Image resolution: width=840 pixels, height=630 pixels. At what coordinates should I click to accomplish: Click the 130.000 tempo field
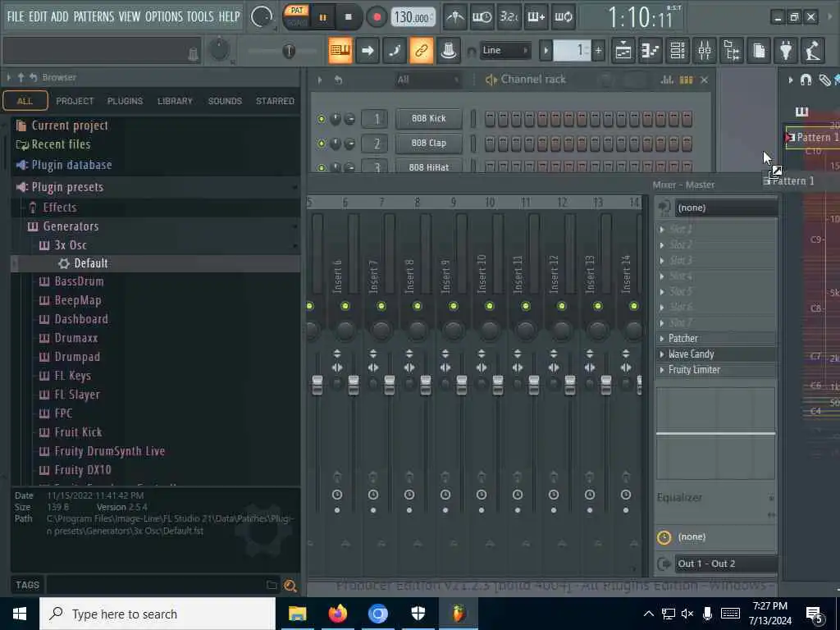tap(412, 18)
